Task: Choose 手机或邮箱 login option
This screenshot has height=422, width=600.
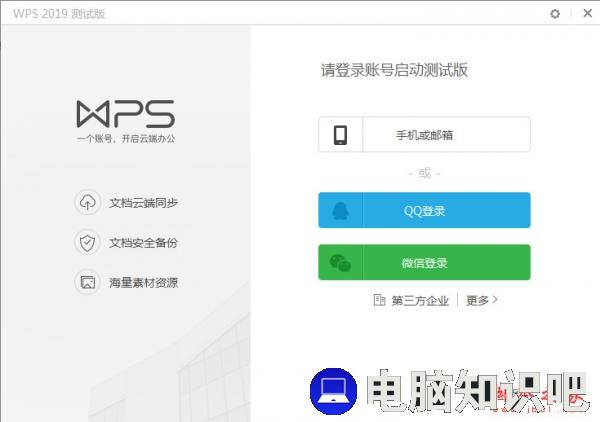Action: [424, 134]
